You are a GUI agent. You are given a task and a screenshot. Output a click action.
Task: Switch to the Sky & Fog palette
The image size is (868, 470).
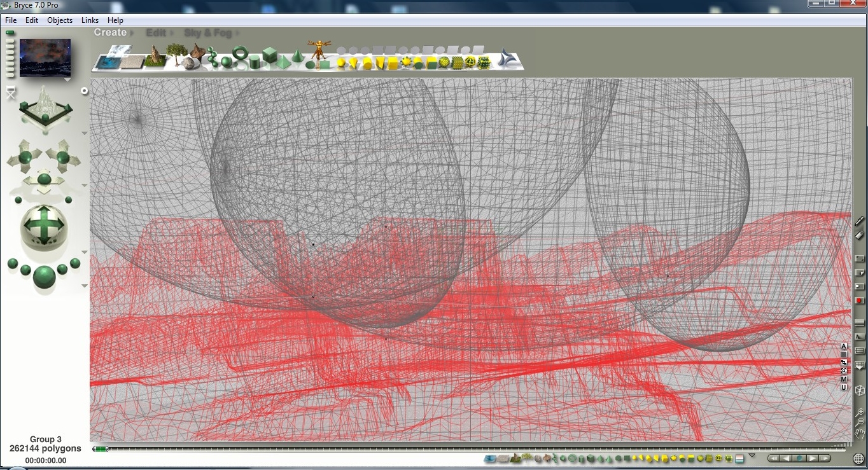[x=208, y=32]
